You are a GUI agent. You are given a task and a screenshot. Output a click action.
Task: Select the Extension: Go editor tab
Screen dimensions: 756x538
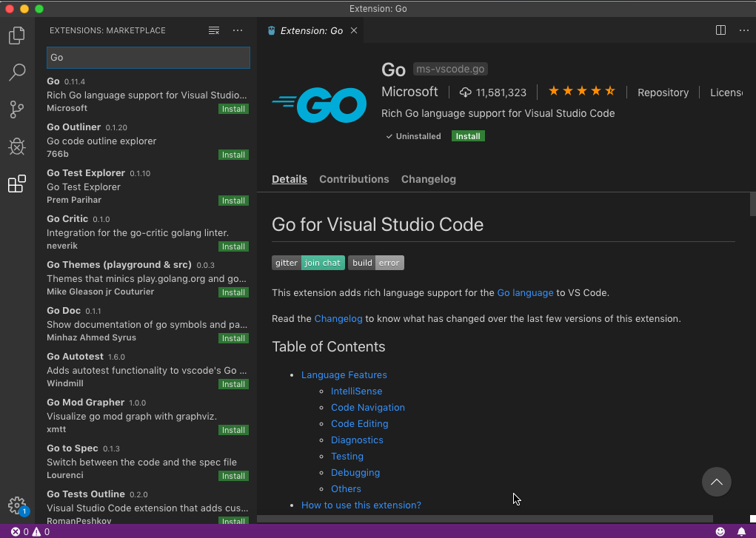(x=312, y=30)
